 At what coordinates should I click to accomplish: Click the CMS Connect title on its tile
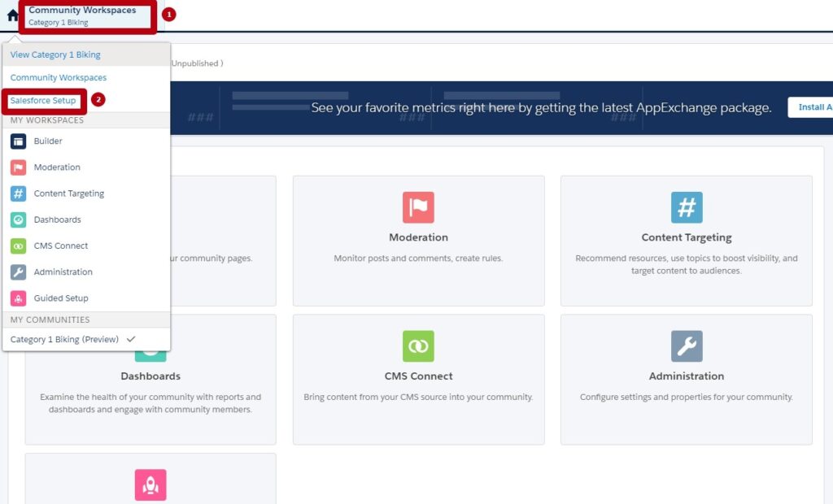pos(419,376)
